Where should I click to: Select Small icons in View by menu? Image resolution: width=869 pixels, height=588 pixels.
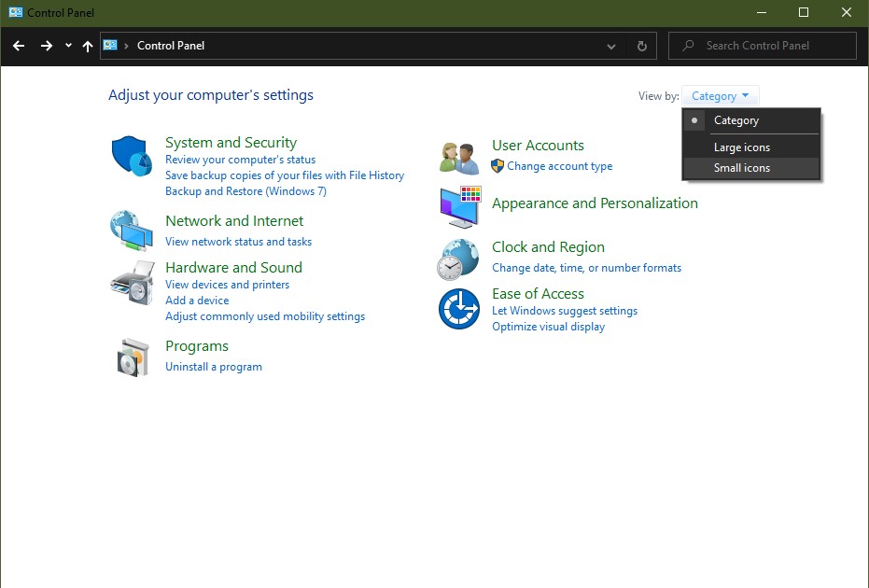751,168
